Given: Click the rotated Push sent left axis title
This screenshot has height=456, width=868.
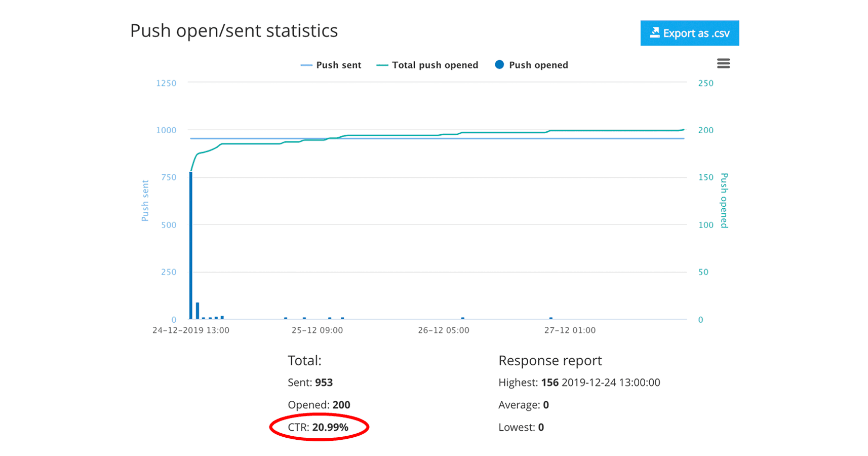Looking at the screenshot, I should (145, 201).
